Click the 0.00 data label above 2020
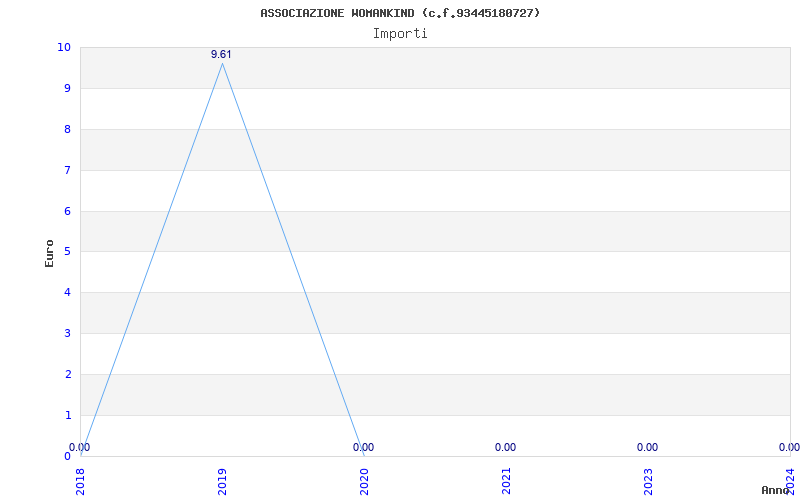Screen dimensions: 800x500 (x=363, y=447)
